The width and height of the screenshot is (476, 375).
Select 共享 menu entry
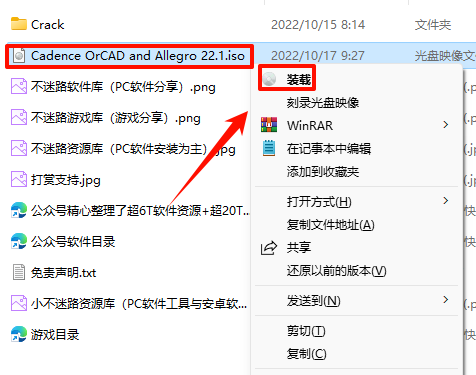point(299,248)
